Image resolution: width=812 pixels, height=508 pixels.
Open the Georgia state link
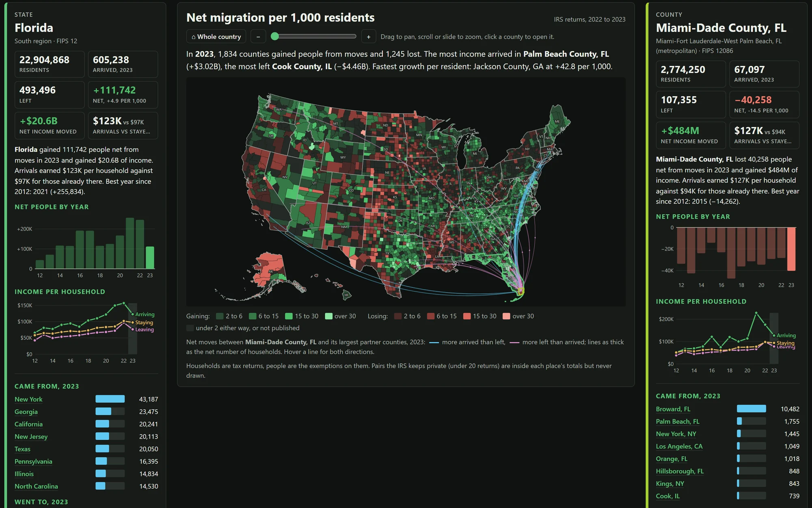[26, 412]
